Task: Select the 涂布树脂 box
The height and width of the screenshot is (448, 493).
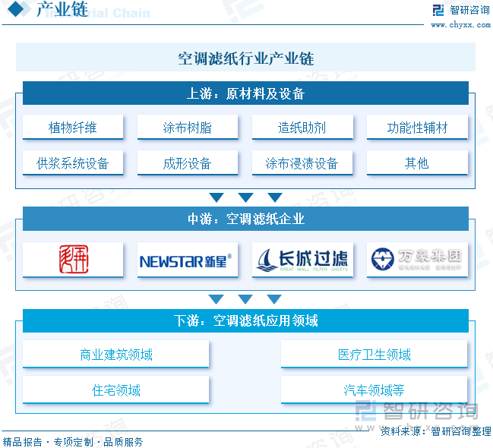Action: click(188, 128)
